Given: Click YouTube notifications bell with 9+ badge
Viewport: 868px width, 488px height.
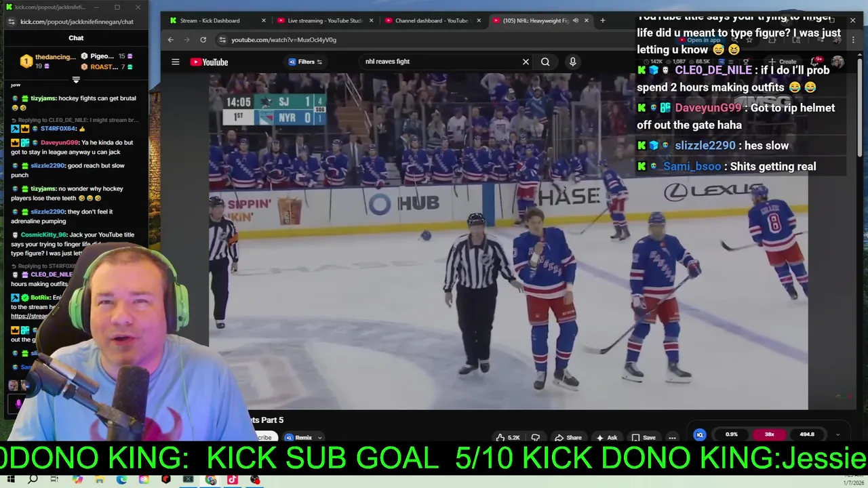Looking at the screenshot, I should pos(817,62).
